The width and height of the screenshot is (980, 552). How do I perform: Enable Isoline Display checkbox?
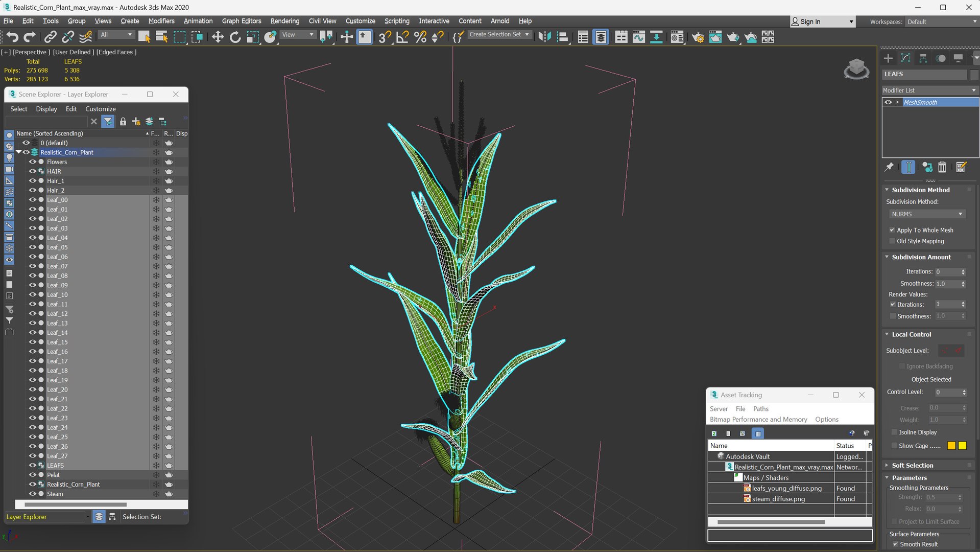tap(894, 432)
